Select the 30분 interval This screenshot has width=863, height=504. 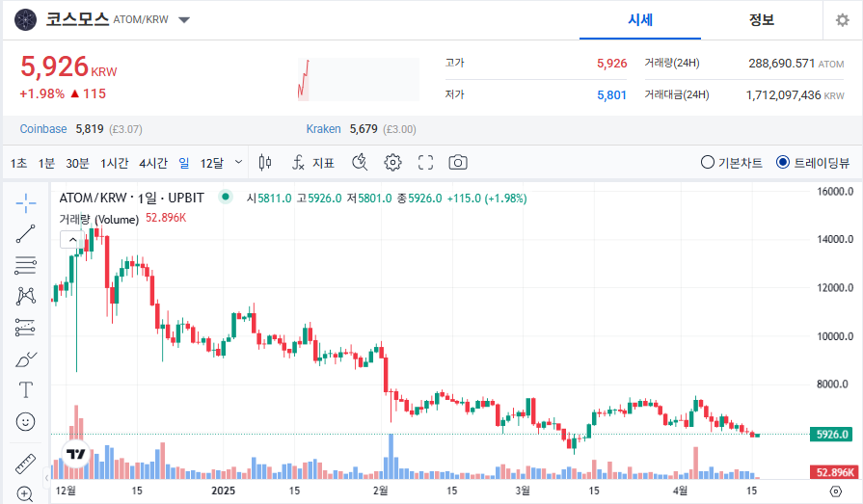[77, 163]
